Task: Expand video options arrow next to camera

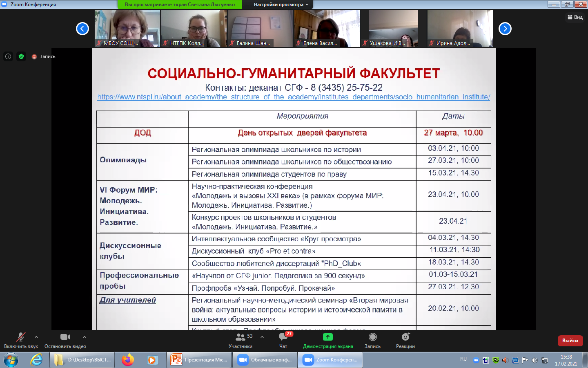Action: (85, 337)
